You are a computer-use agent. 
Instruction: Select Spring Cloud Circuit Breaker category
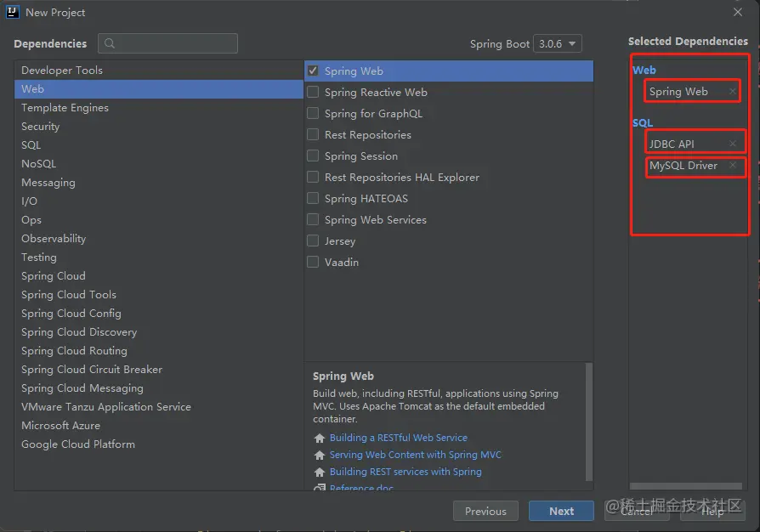pyautogui.click(x=159, y=370)
